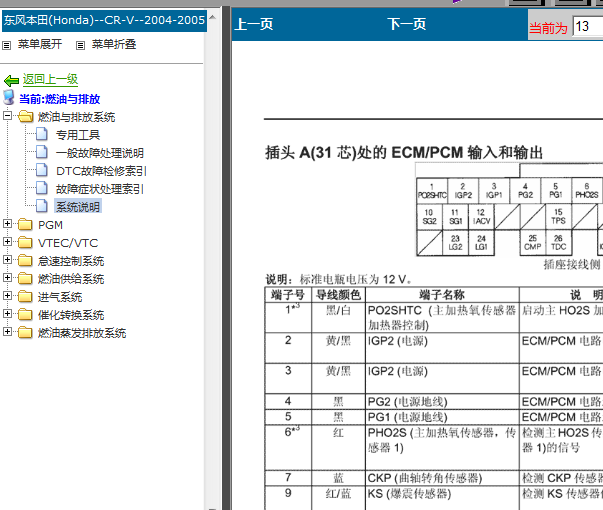Click the 专用工具 document icon
This screenshot has height=510, width=603.
[42, 134]
